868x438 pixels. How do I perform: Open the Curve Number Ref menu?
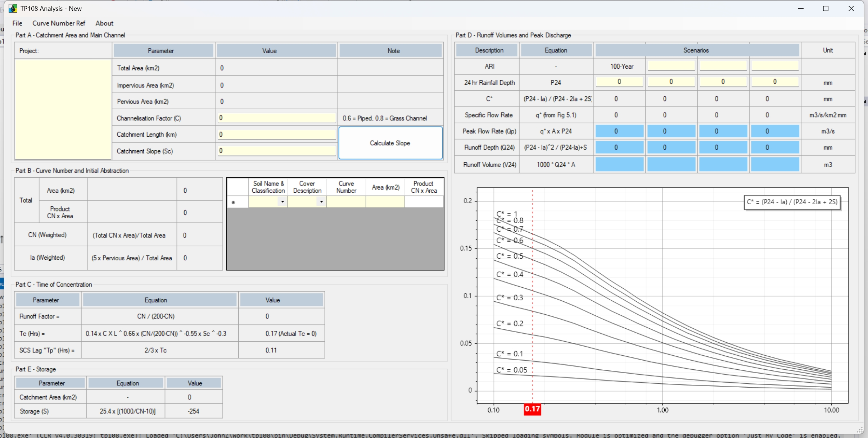59,23
